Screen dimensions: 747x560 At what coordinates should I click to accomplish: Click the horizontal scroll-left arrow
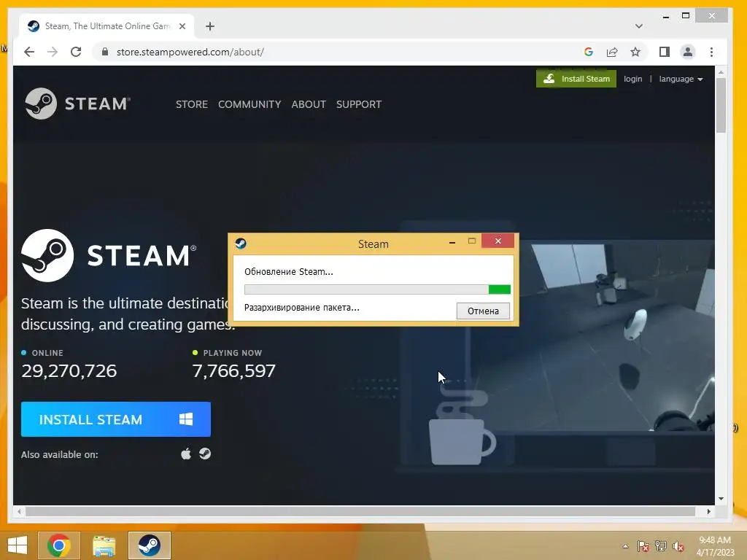tap(19, 511)
